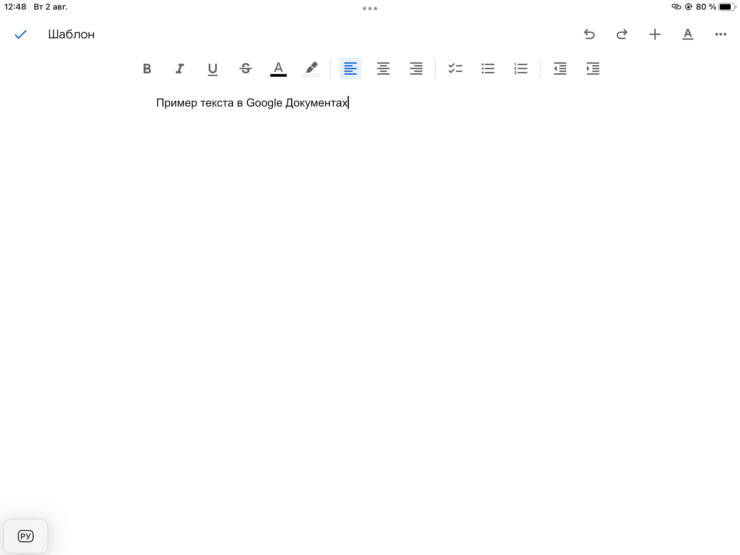Image resolution: width=740 pixels, height=555 pixels.
Task: Open the text format panel
Action: (x=688, y=34)
